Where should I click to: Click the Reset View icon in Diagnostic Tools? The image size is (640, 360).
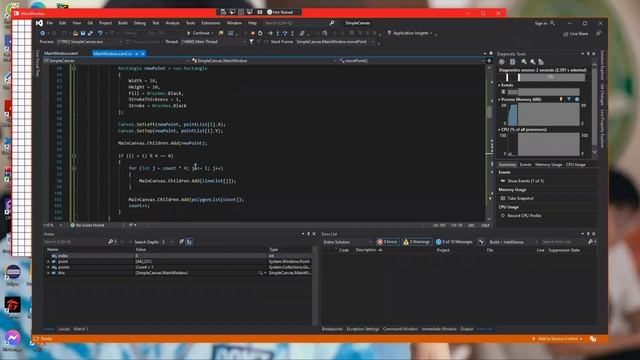[x=541, y=62]
